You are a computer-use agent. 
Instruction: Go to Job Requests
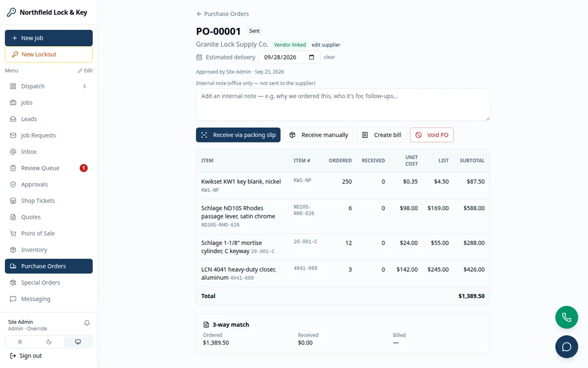click(x=49, y=135)
